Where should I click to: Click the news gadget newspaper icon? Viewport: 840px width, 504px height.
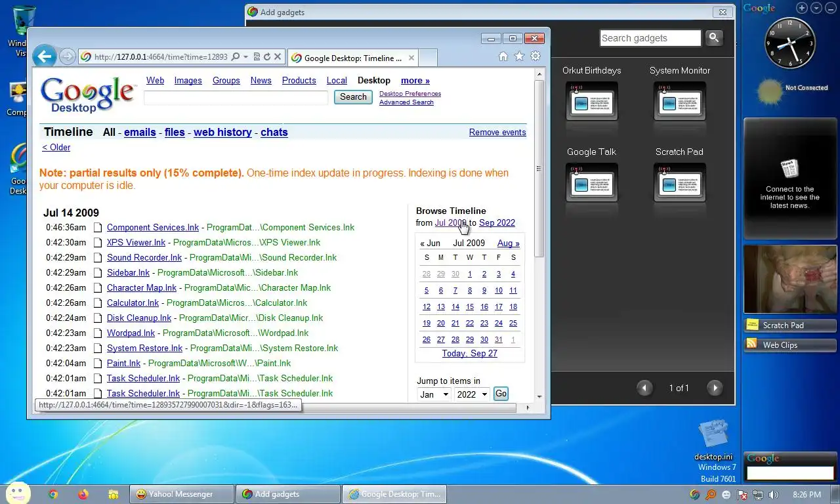[789, 169]
